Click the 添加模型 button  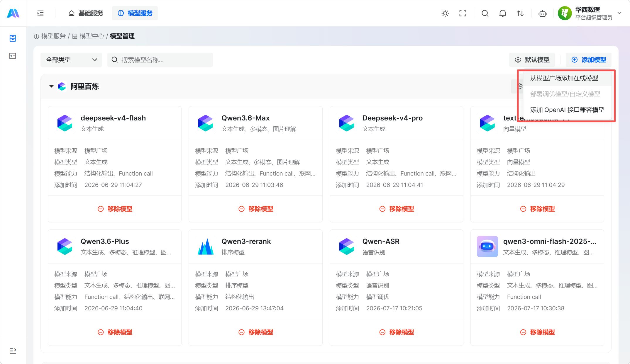click(589, 60)
